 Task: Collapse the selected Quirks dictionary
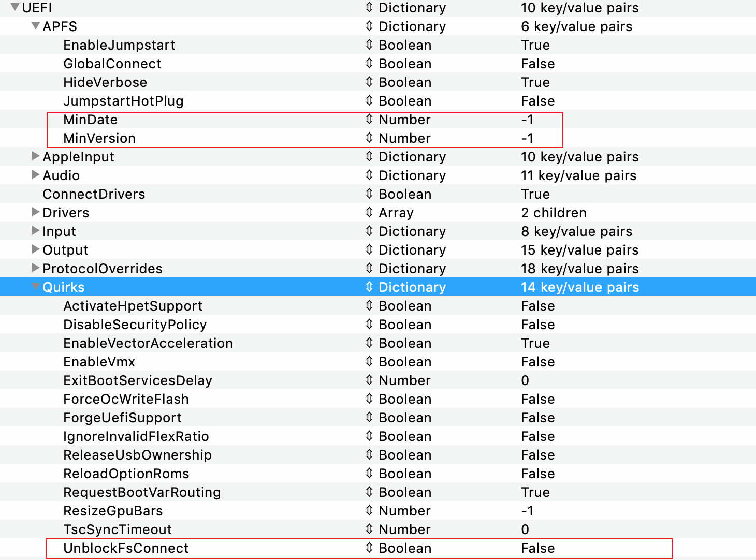pyautogui.click(x=36, y=287)
